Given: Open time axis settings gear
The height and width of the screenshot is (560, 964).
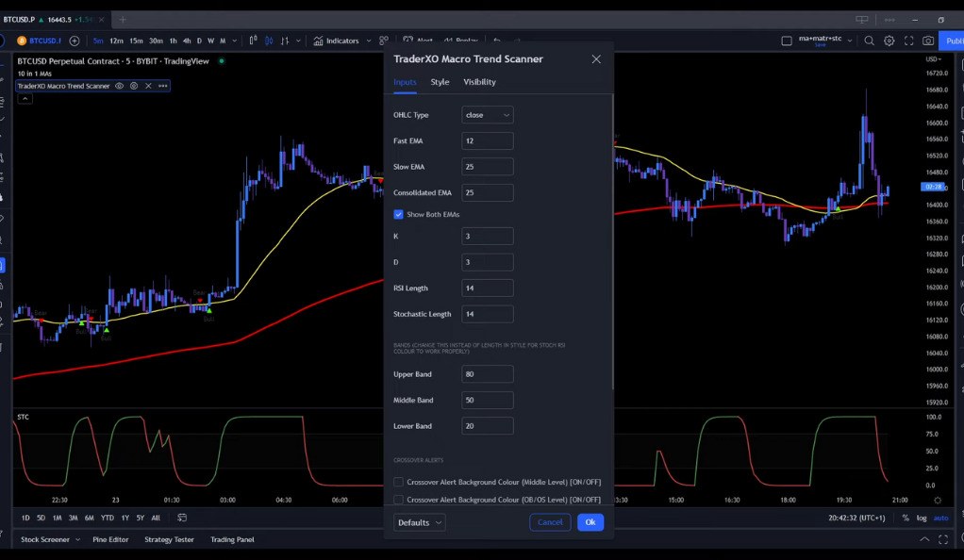Looking at the screenshot, I should 938,501.
